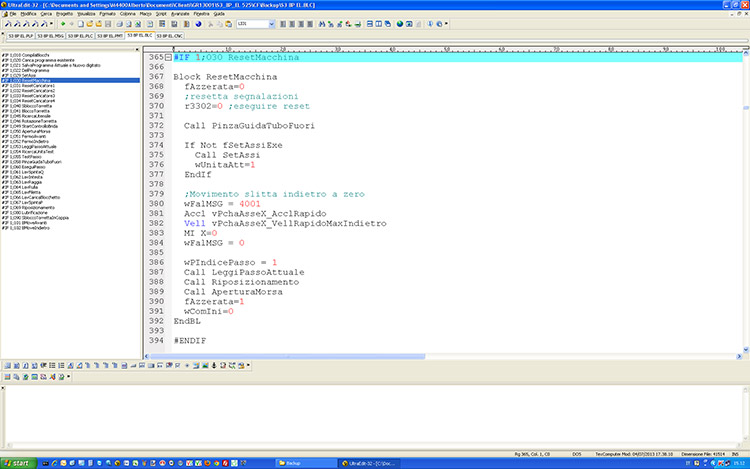
Task: Switch to the Backup taskbar window
Action: click(306, 463)
